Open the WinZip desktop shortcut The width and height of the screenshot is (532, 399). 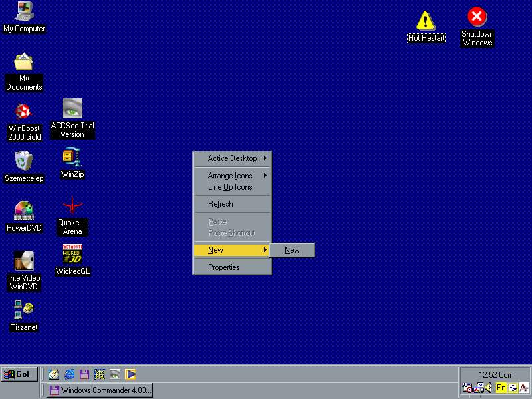coord(72,158)
